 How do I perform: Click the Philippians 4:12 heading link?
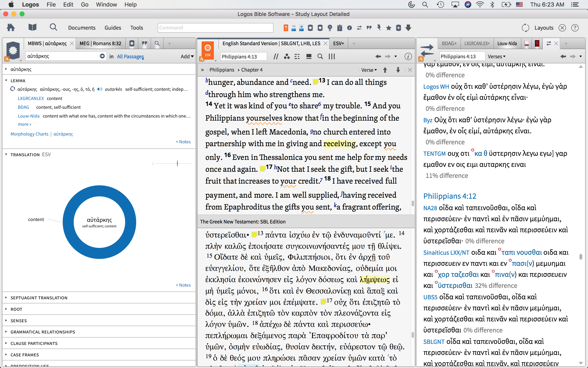click(x=450, y=196)
